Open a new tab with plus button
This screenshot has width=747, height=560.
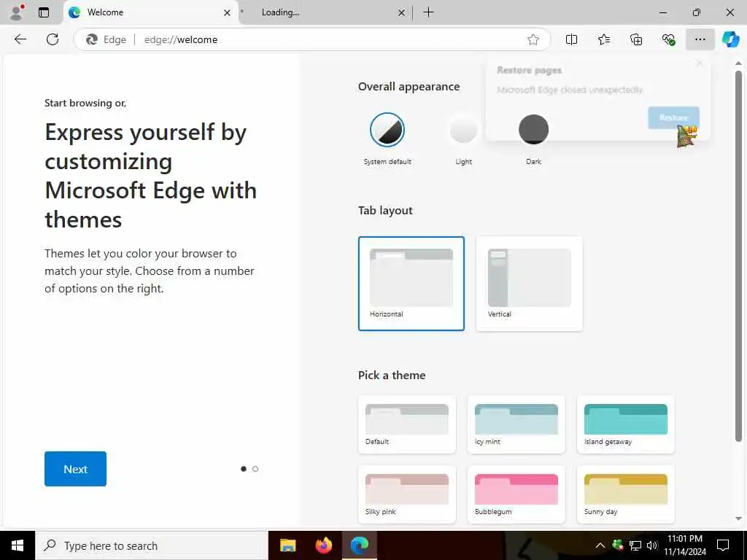tap(428, 12)
